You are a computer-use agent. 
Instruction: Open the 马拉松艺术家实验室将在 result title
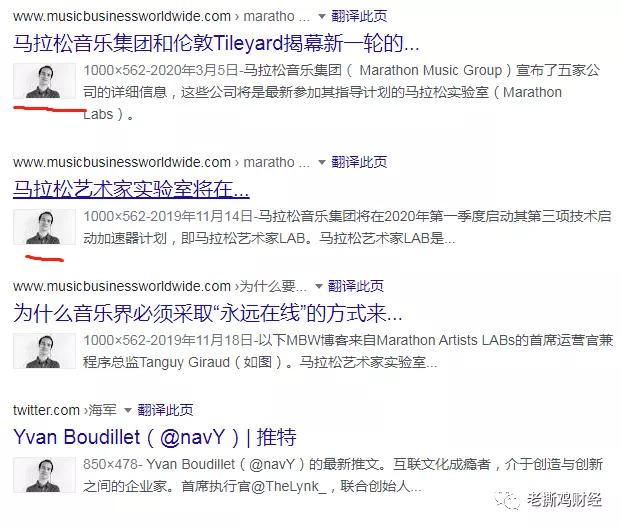click(x=131, y=189)
